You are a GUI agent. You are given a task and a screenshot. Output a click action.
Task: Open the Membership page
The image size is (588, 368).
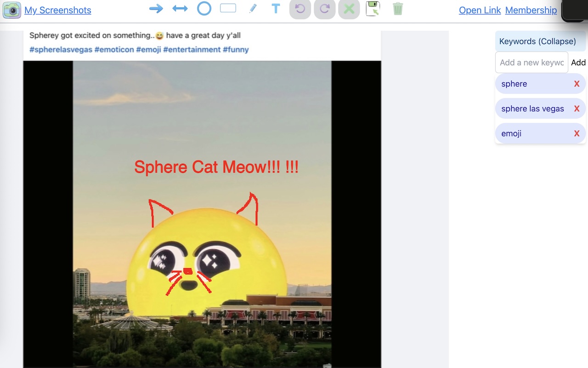tap(531, 10)
